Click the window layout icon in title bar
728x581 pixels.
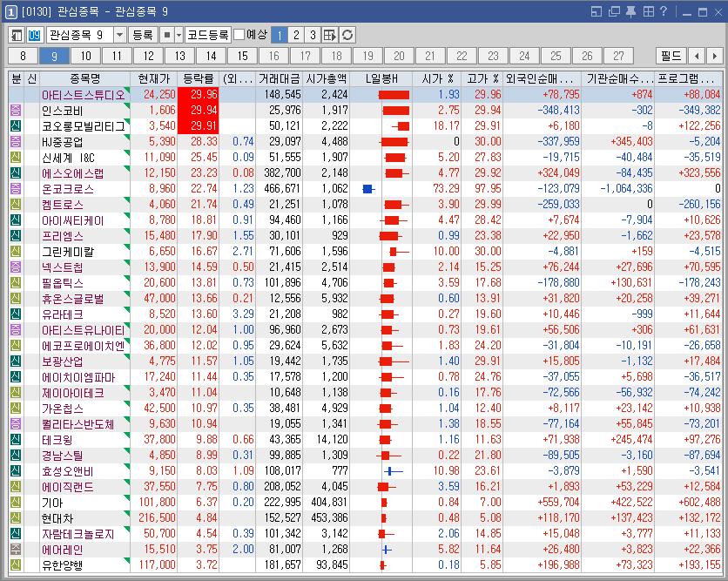click(x=597, y=11)
